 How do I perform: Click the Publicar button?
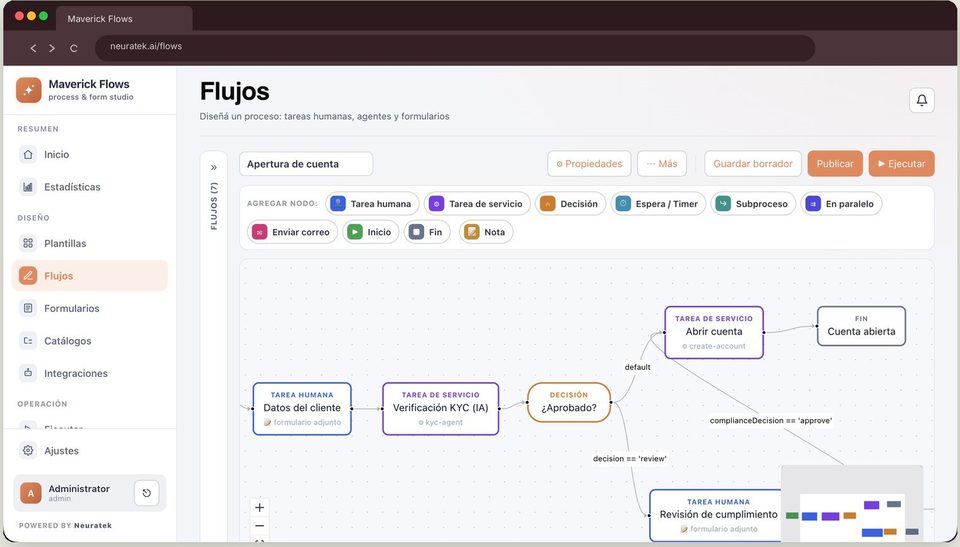(x=835, y=164)
